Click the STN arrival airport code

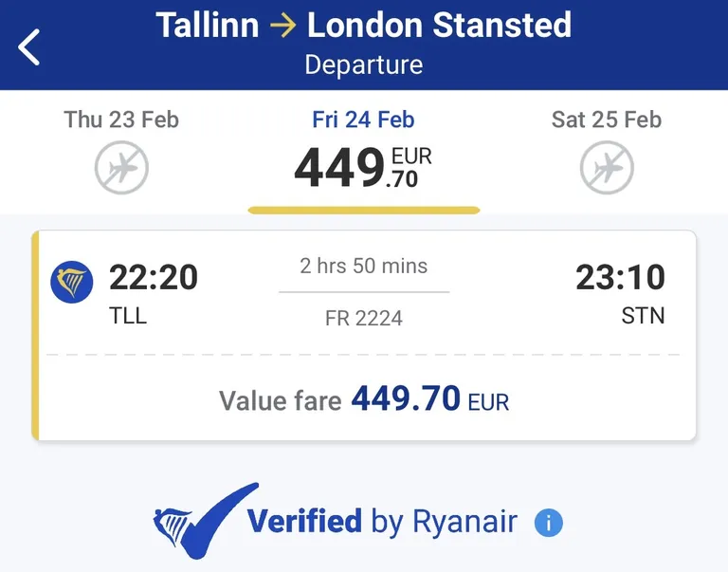[644, 316]
